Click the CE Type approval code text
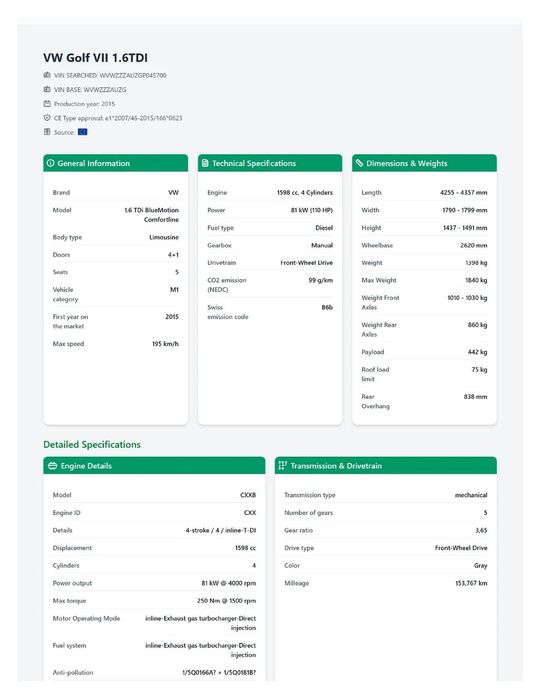Image resolution: width=540 pixels, height=699 pixels. [144, 118]
